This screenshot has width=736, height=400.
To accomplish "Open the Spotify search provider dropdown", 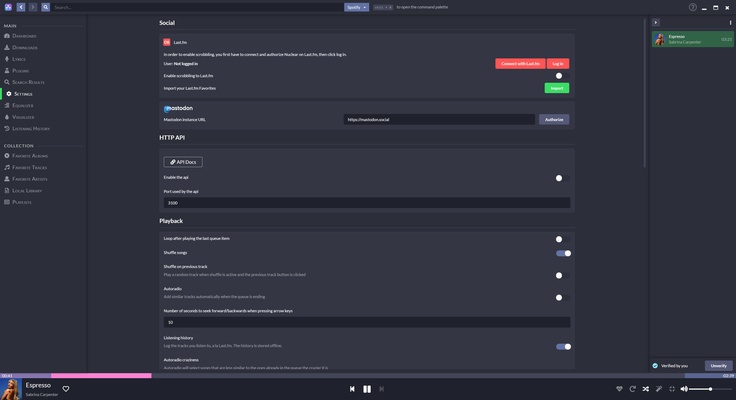I will [x=356, y=7].
